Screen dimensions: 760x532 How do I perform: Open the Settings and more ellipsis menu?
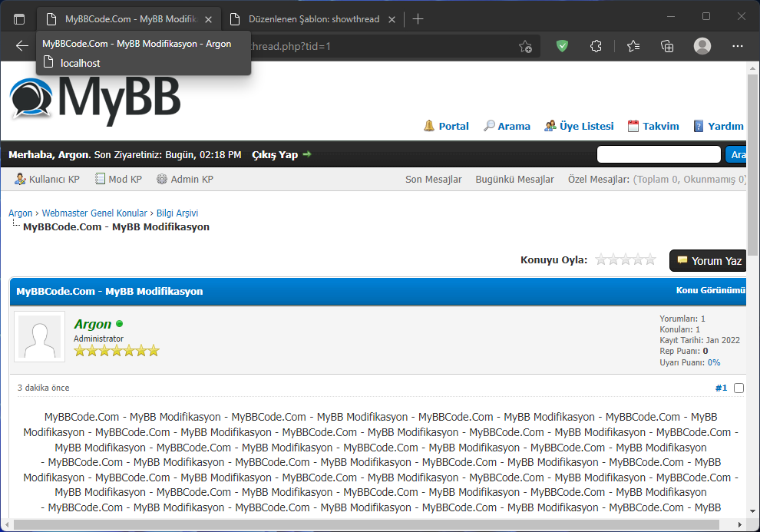(738, 46)
